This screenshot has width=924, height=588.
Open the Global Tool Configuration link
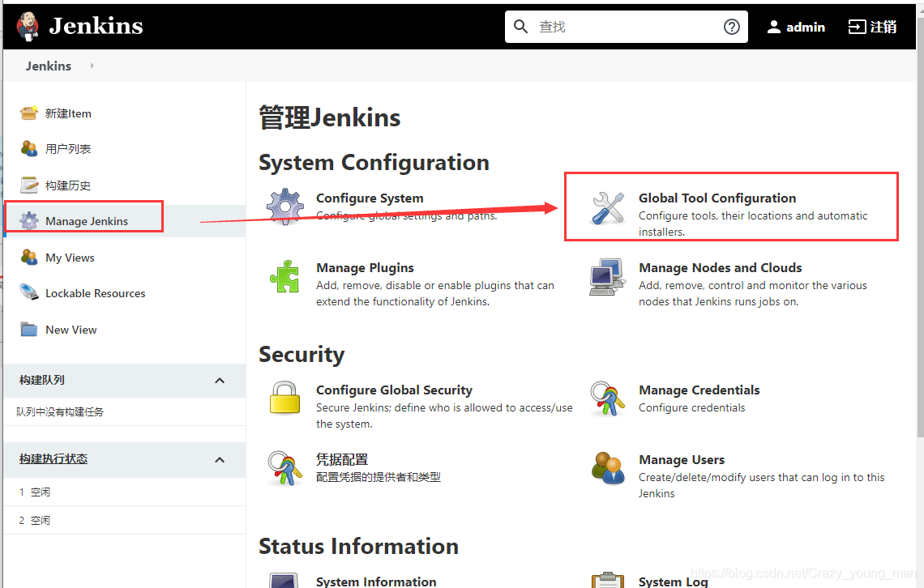tap(717, 198)
